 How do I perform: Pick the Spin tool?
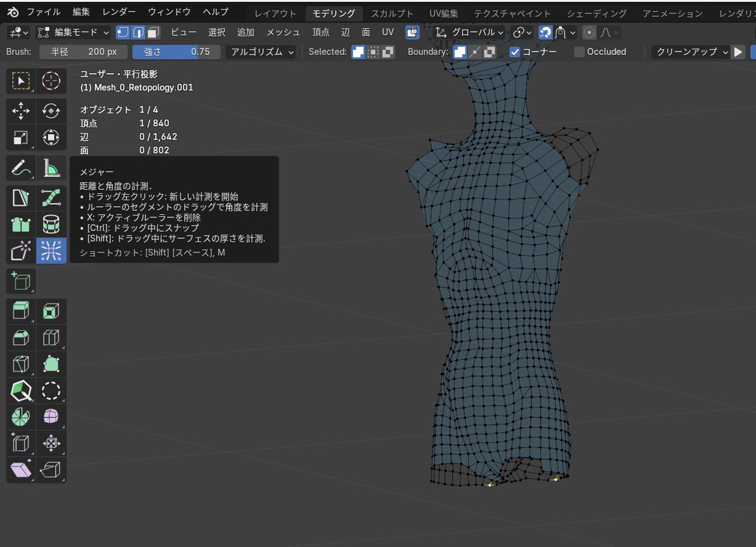[x=21, y=417]
